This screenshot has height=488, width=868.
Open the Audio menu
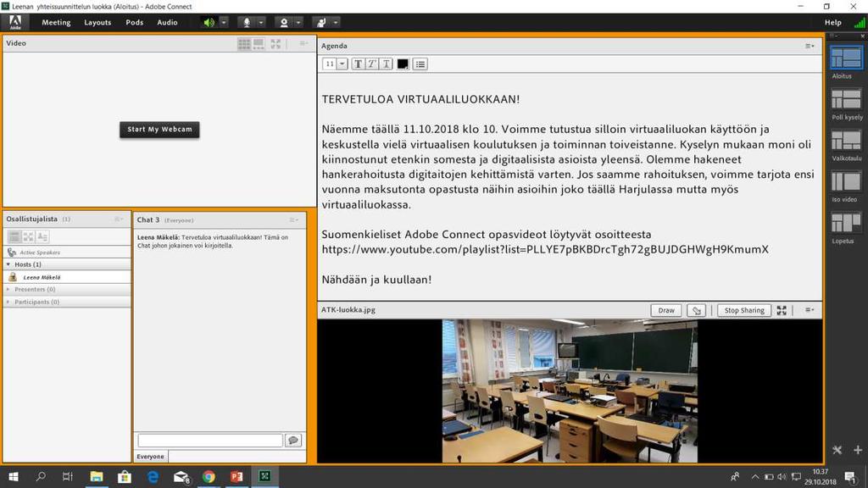167,23
